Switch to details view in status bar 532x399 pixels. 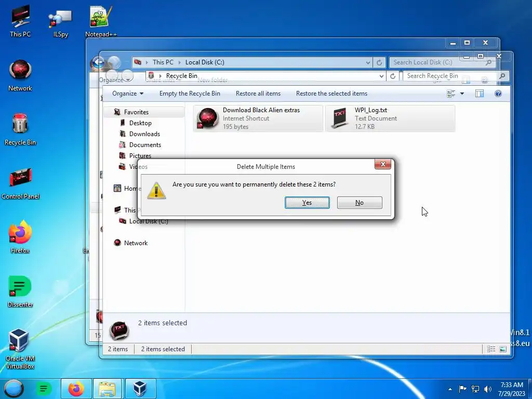(491, 349)
